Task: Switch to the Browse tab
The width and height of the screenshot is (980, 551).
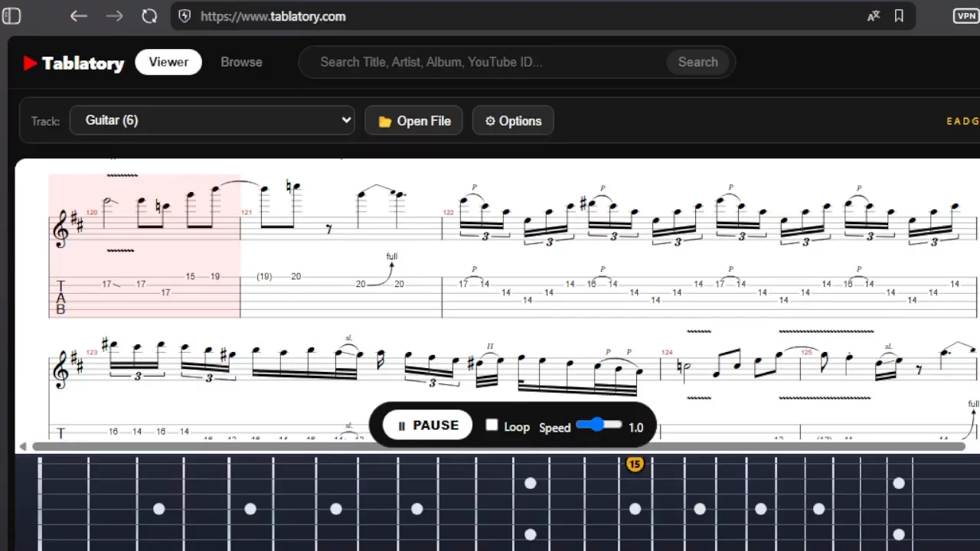Action: pos(241,62)
